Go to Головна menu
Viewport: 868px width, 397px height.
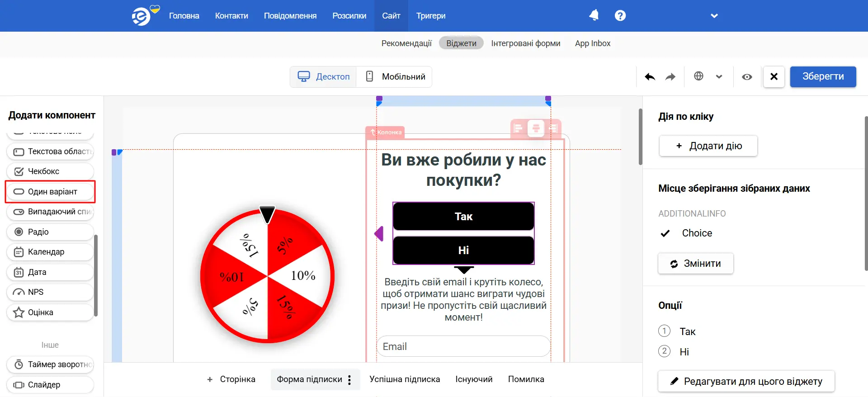184,16
